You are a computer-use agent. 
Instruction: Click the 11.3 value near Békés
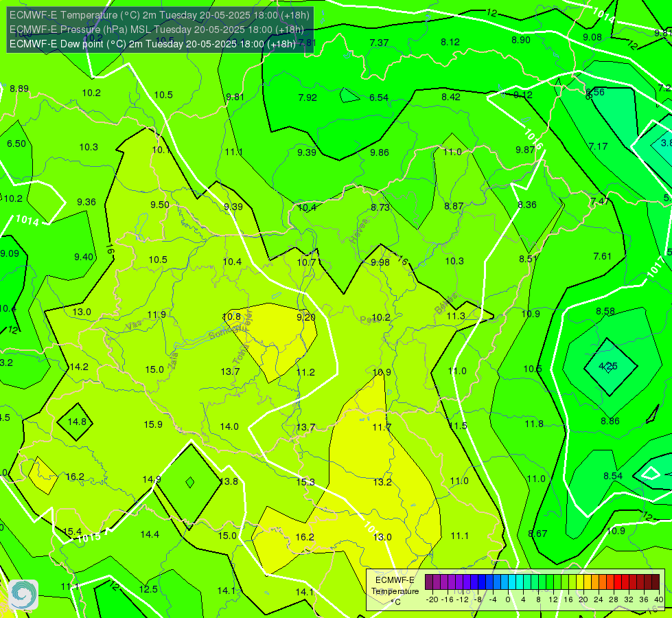[456, 316]
